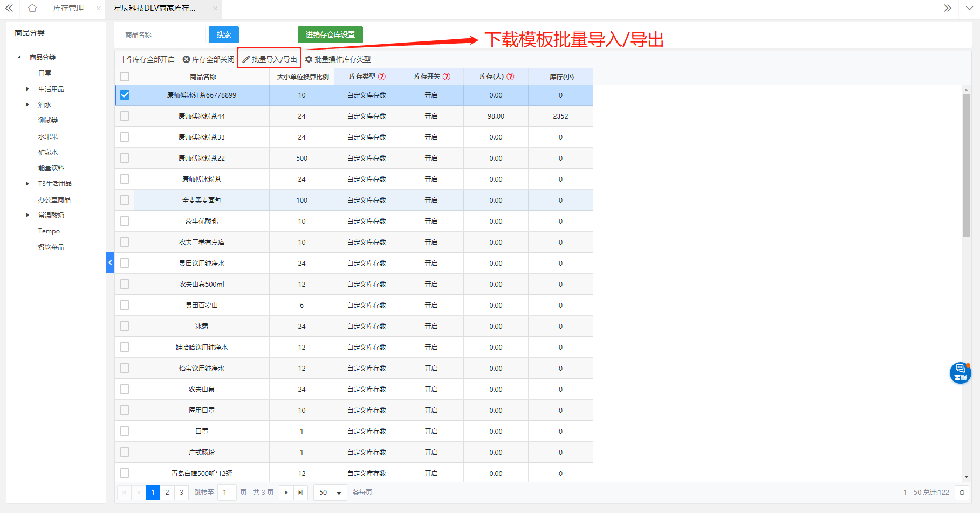
Task: Open the 50 per-page dropdown
Action: point(330,493)
